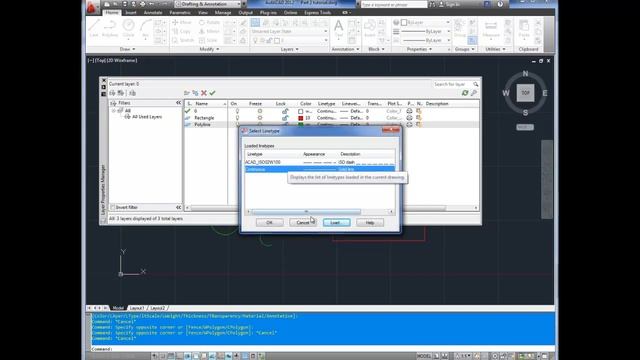Click the Measure utility tool
Viewport: 640px width, 360px height.
(x=491, y=29)
